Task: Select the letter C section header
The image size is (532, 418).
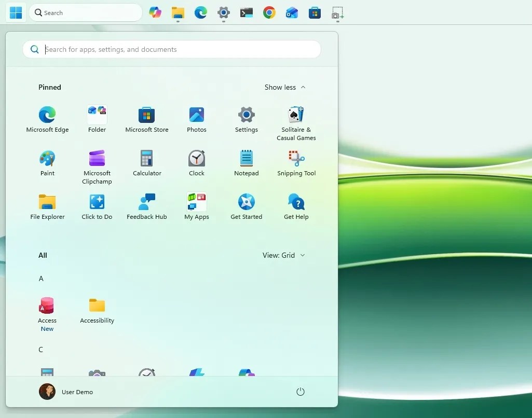Action: coord(40,350)
